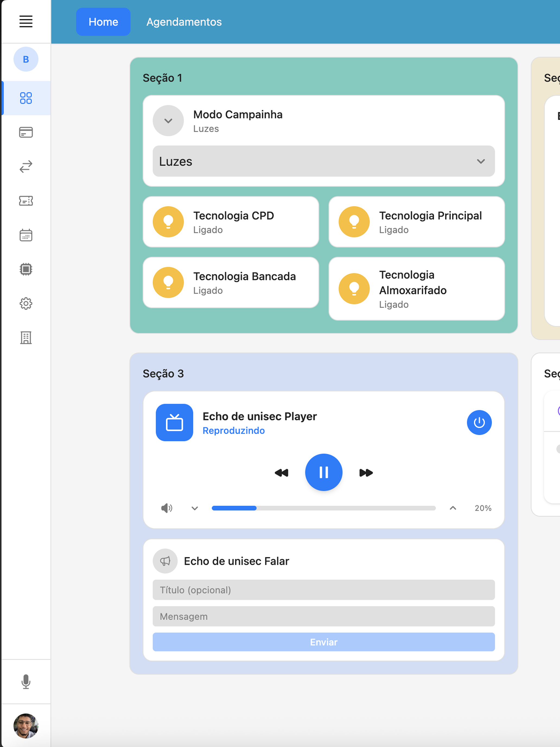Open the settings gear icon in sidebar
Viewport: 560px width, 747px height.
coord(26,303)
